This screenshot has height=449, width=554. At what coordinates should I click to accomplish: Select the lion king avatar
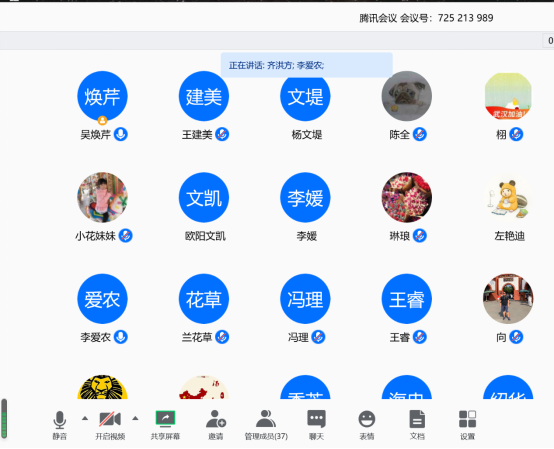point(102,387)
